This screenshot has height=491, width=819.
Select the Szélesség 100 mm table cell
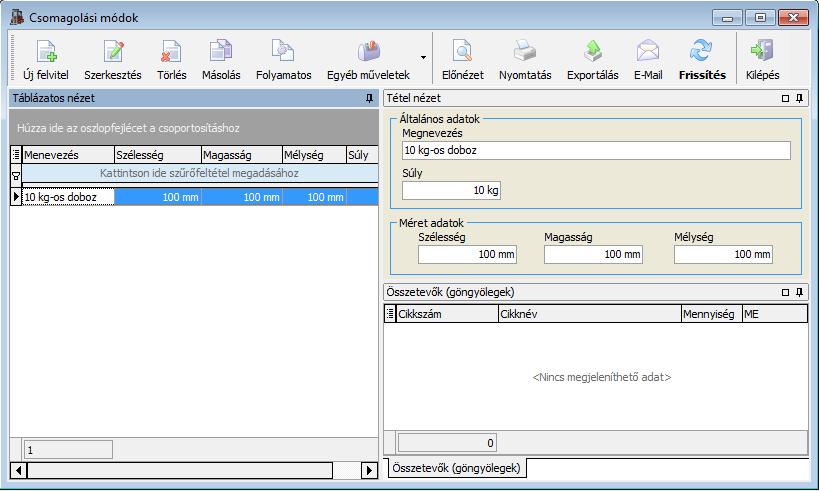157,197
